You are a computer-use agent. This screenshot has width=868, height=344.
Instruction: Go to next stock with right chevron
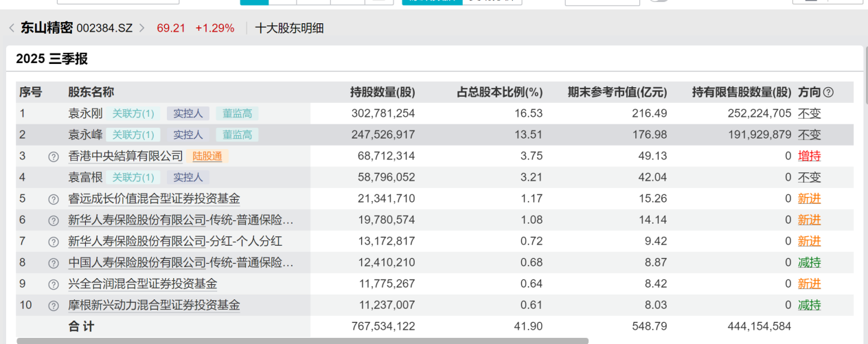click(x=142, y=28)
